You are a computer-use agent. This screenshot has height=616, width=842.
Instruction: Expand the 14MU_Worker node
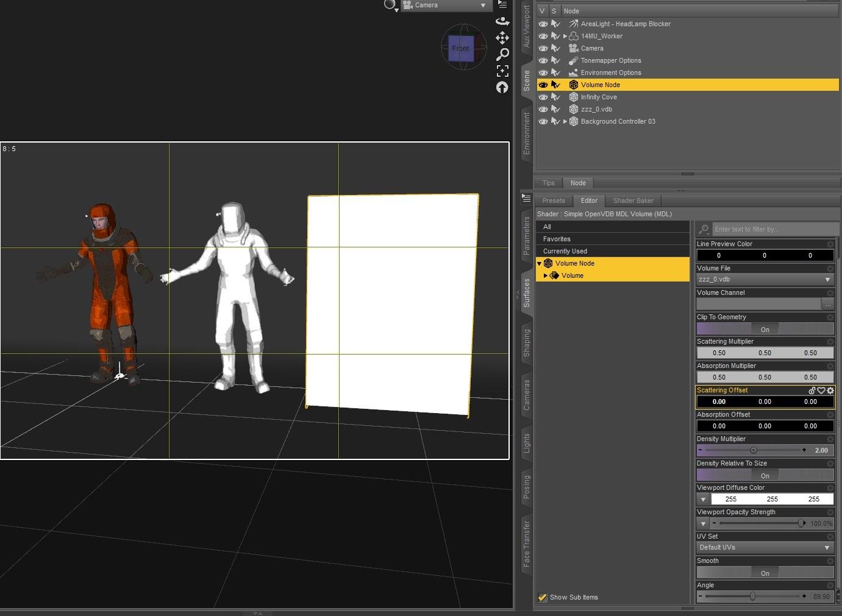pyautogui.click(x=565, y=37)
